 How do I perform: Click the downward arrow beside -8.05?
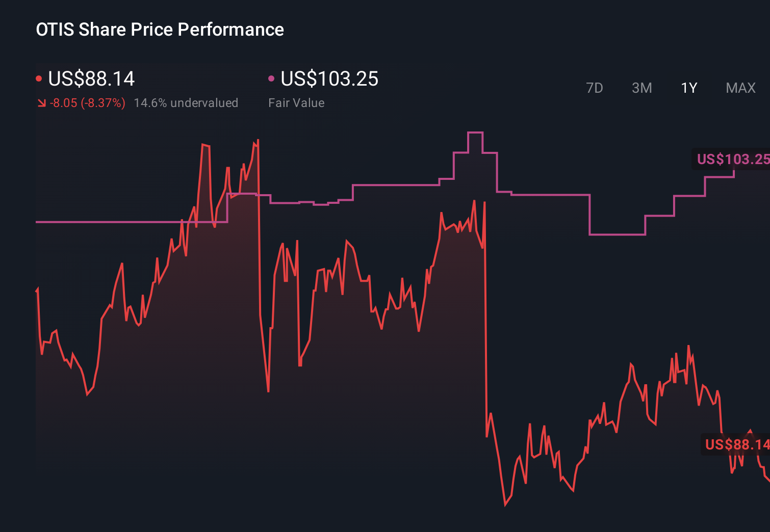click(42, 102)
